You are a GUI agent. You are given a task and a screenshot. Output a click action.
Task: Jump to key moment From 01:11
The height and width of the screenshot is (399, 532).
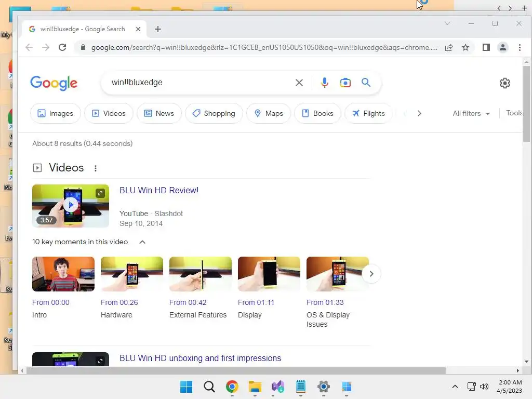click(256, 302)
